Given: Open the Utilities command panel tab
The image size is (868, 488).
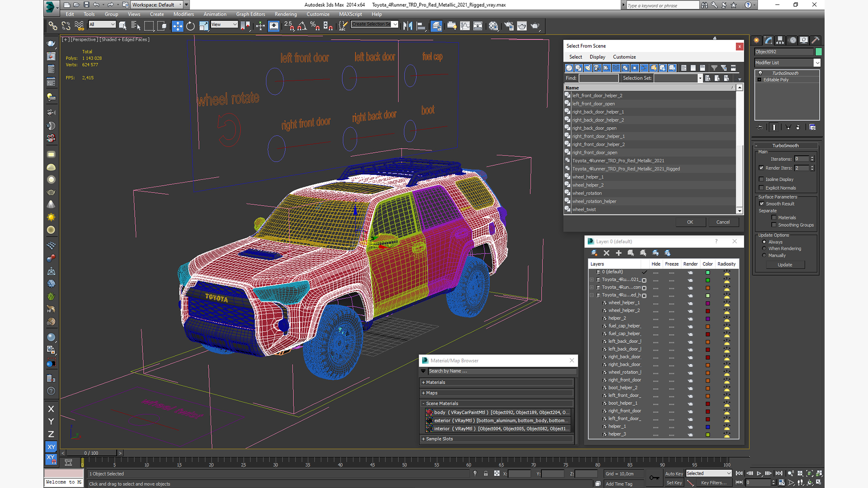Looking at the screenshot, I should point(816,40).
